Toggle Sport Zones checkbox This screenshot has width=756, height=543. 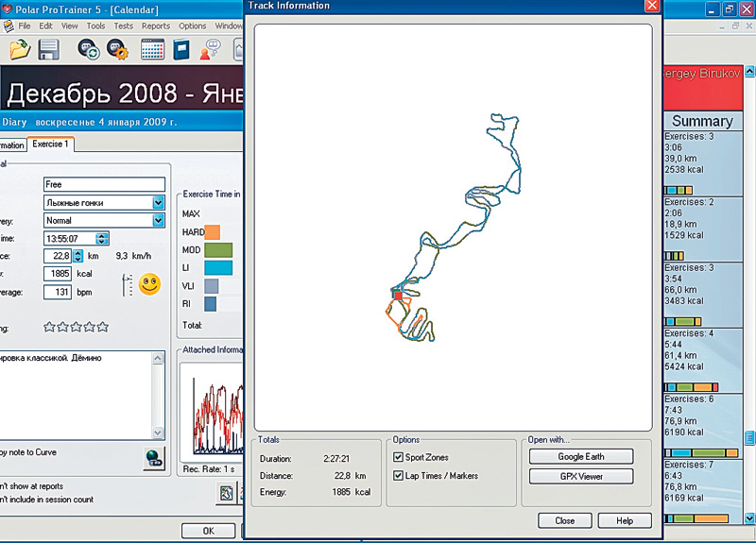pos(398,457)
